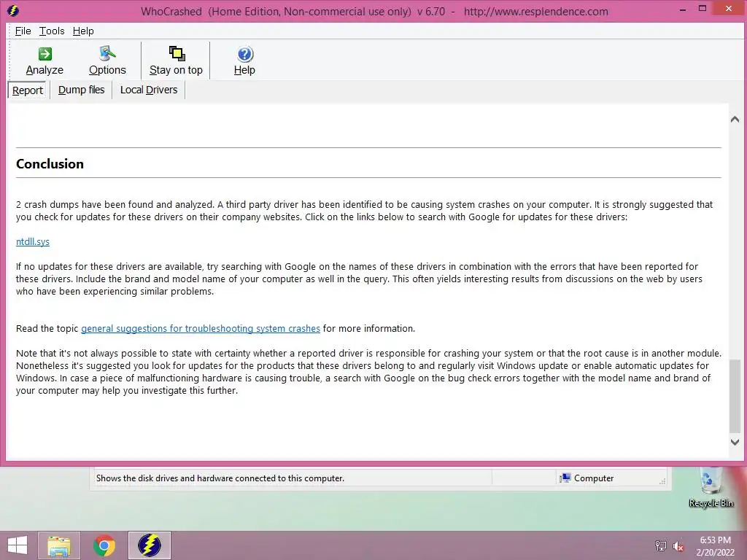Image resolution: width=747 pixels, height=560 pixels.
Task: Launch File Explorer from the taskbar
Action: [59, 545]
